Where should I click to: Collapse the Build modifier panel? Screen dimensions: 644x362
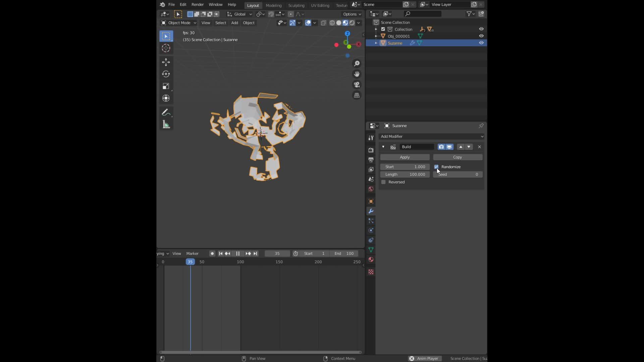point(383,147)
